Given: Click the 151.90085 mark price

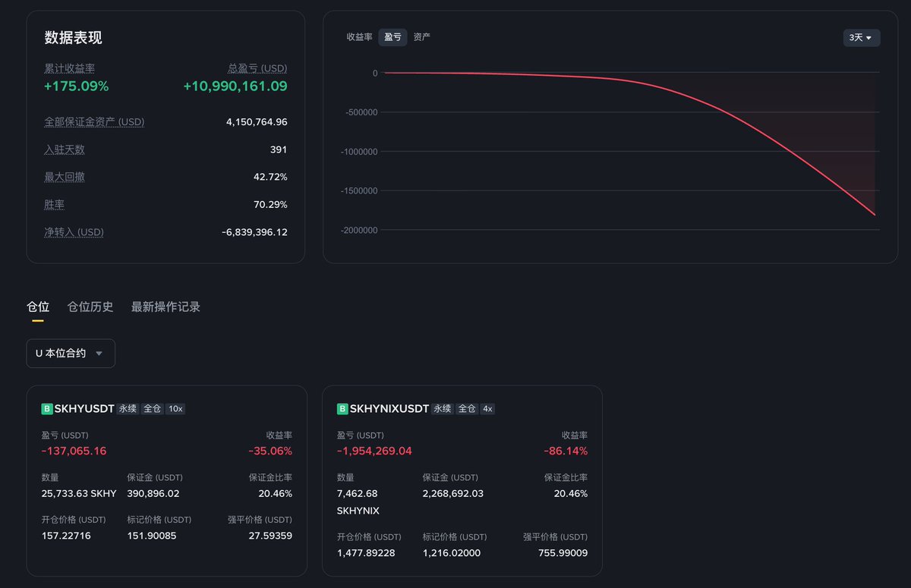Looking at the screenshot, I should pos(152,536).
